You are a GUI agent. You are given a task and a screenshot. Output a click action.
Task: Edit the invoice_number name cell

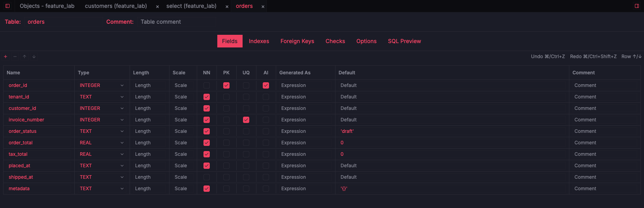tap(39, 120)
